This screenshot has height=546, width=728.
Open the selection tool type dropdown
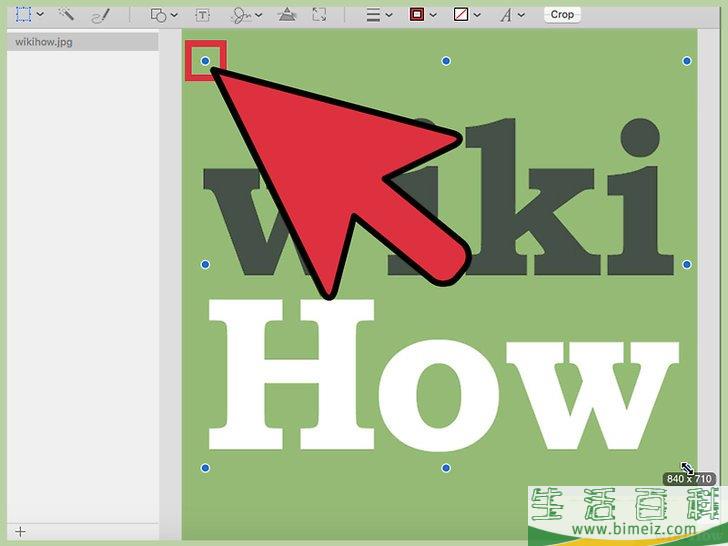click(x=40, y=14)
